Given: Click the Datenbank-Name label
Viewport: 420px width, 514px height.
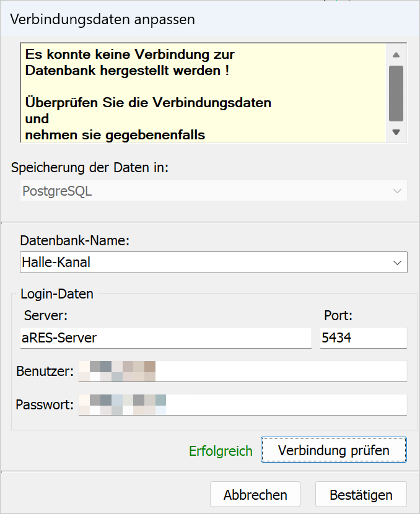Looking at the screenshot, I should pyautogui.click(x=75, y=240).
